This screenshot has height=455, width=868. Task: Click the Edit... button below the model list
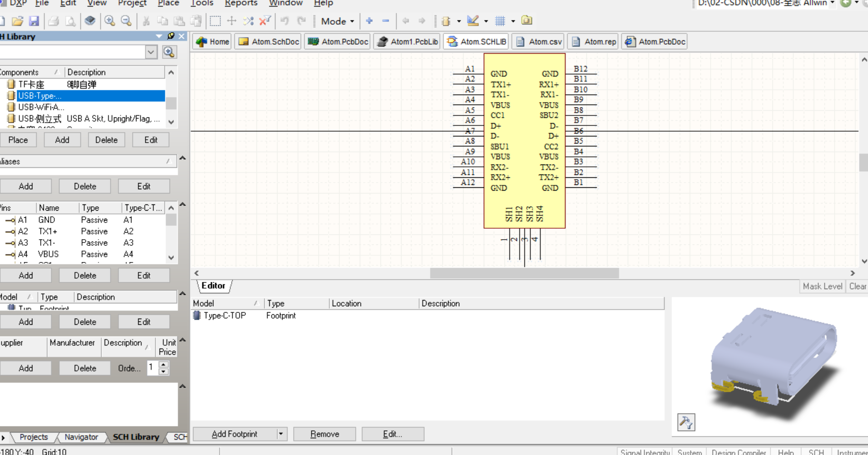point(392,434)
